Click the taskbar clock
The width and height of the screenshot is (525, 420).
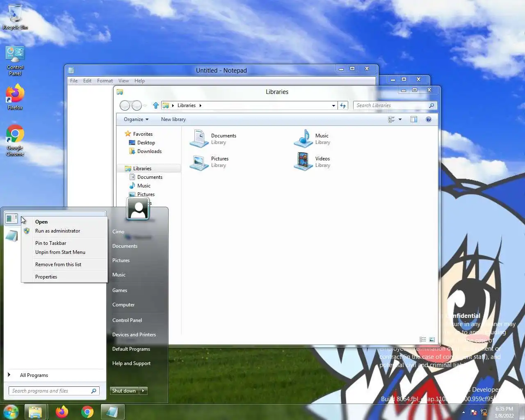(x=504, y=412)
